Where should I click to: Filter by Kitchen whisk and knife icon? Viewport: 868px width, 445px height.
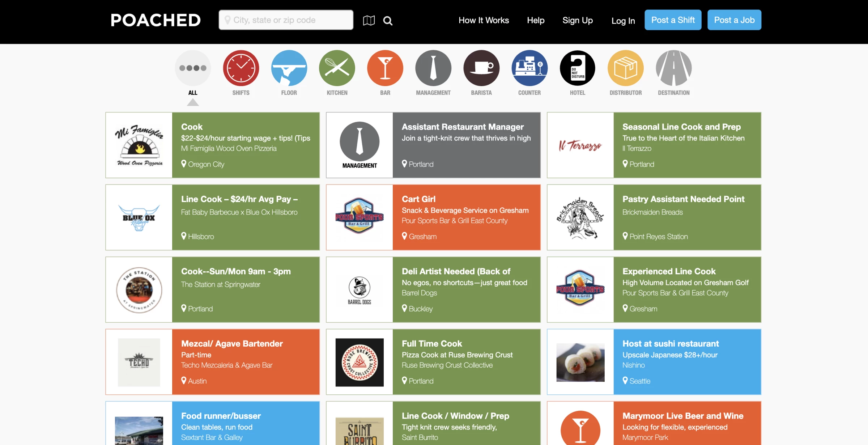point(337,68)
